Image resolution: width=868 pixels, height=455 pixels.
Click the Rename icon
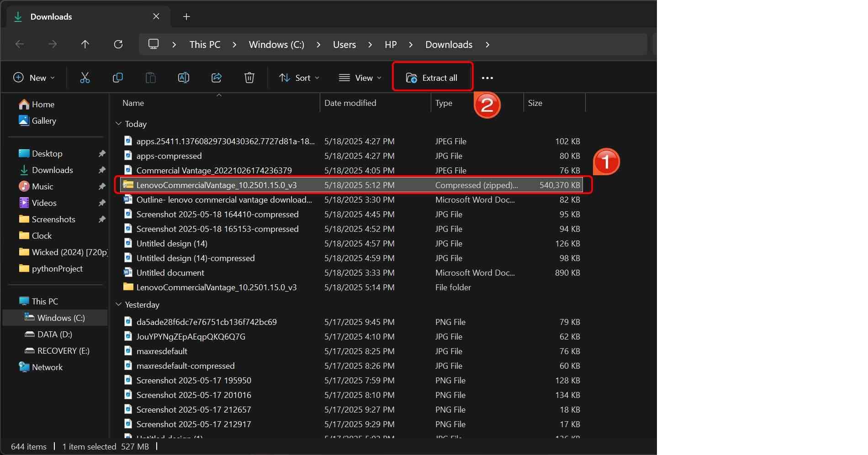point(183,78)
